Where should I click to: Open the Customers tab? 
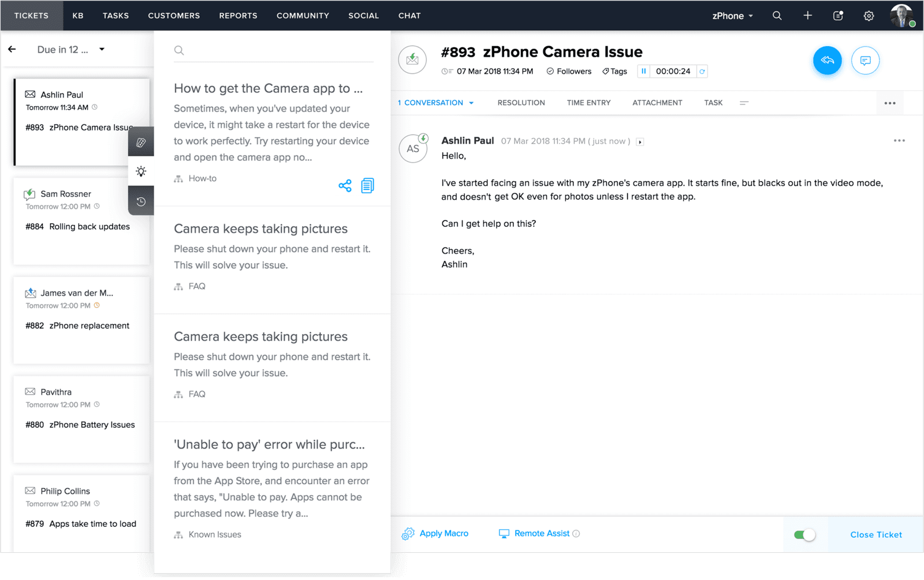[174, 16]
